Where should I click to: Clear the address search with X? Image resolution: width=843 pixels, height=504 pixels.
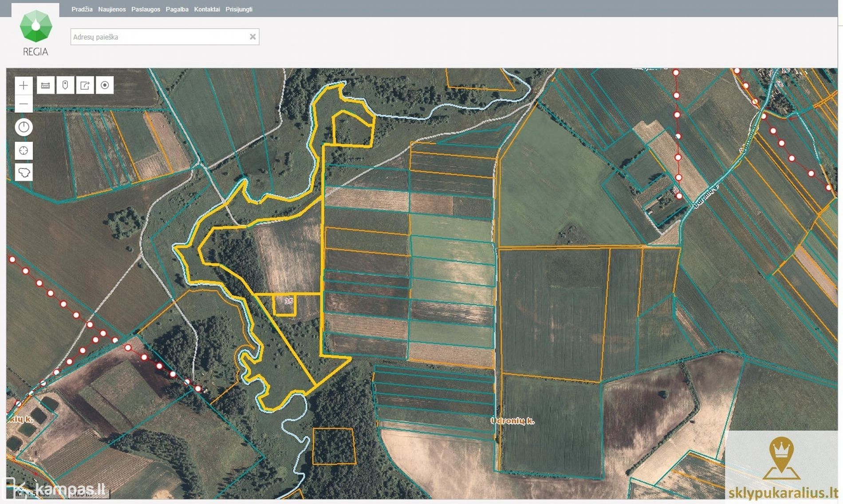tap(252, 37)
